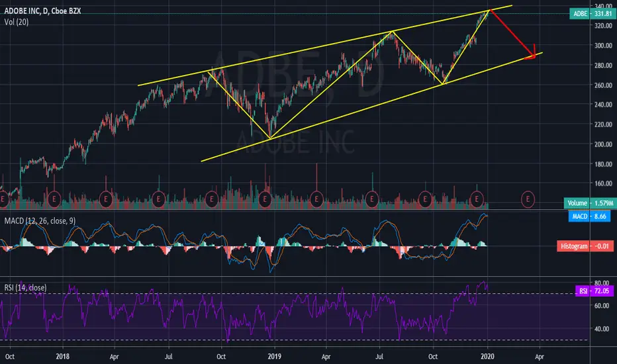The image size is (617, 364).
Task: Click the ADOBE INC, D, Cboe BZX title
Action: pyautogui.click(x=42, y=11)
